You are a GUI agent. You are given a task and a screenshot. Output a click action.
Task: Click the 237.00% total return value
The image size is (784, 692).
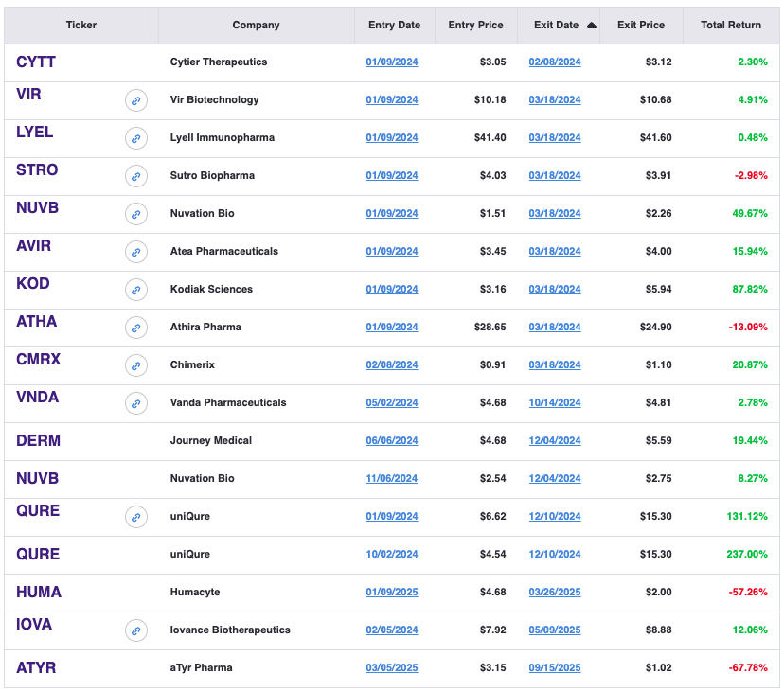tap(747, 555)
